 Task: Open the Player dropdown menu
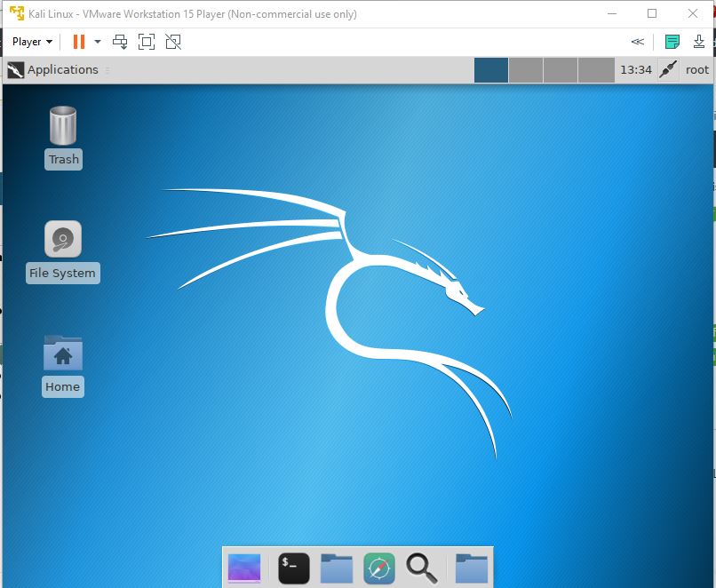31,41
